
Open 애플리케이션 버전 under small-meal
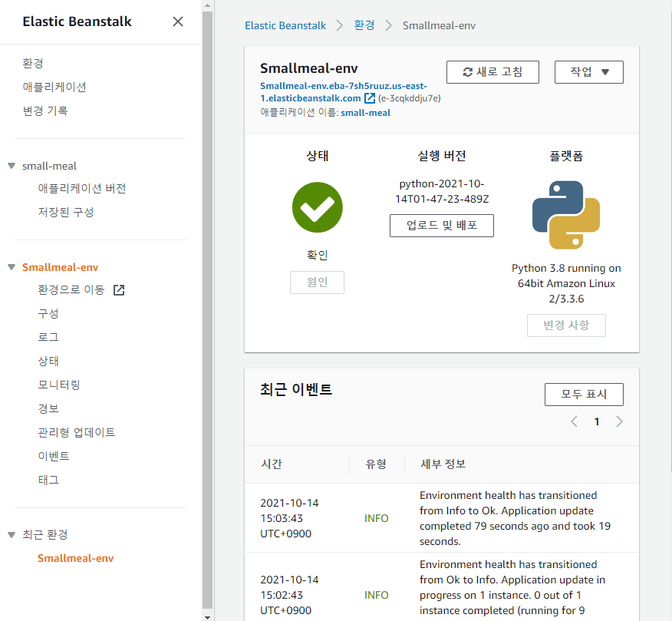82,188
